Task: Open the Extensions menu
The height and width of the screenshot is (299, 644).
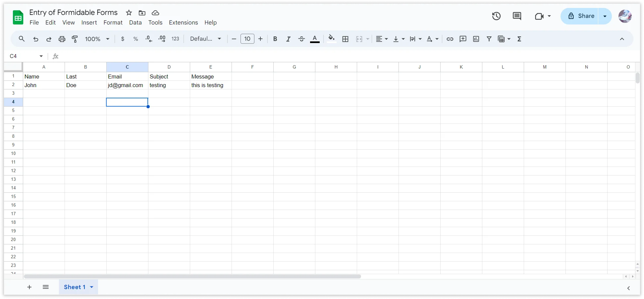Action: pos(183,23)
